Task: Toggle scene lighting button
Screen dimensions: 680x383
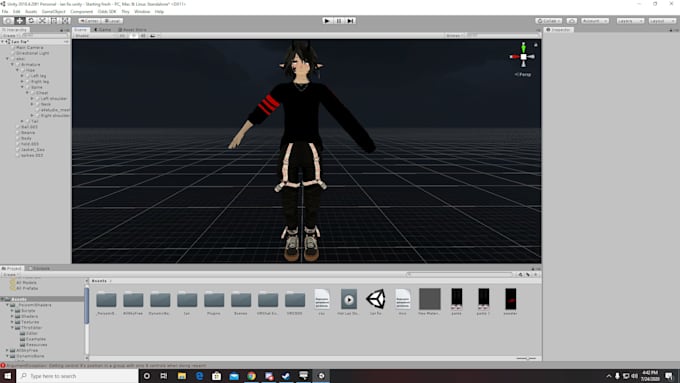Action: coord(134,36)
